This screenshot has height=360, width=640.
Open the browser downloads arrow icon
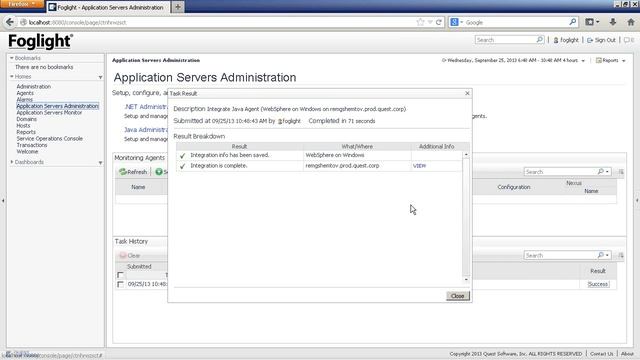613,22
